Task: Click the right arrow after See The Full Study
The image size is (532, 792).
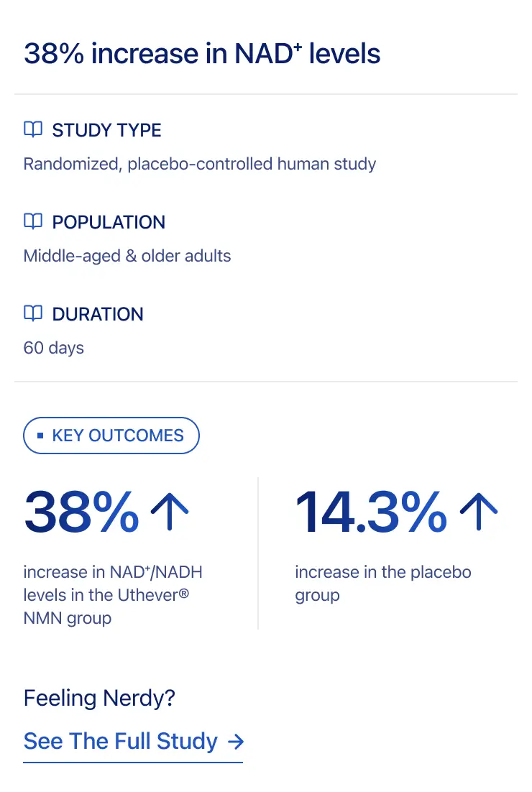Action: 235,741
